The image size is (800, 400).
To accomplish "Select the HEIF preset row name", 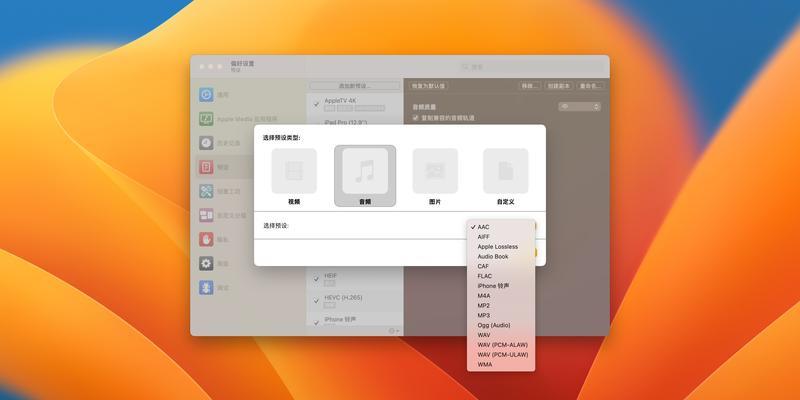I will pyautogui.click(x=331, y=276).
